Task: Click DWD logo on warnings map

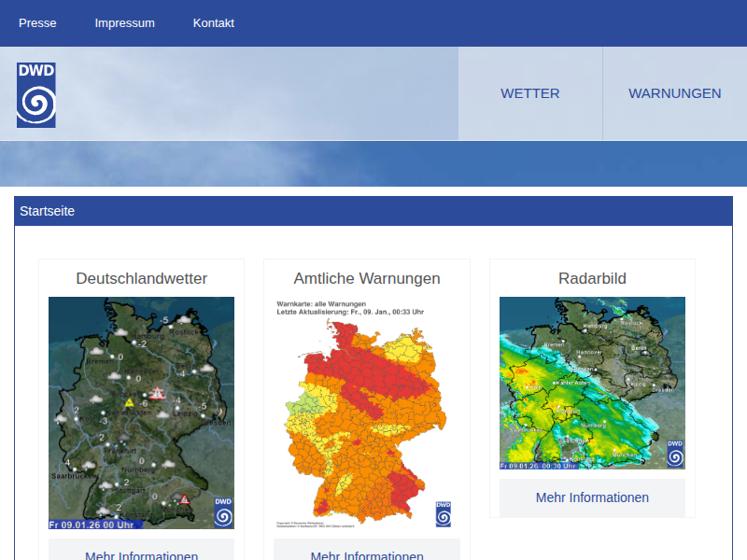Action: (444, 514)
